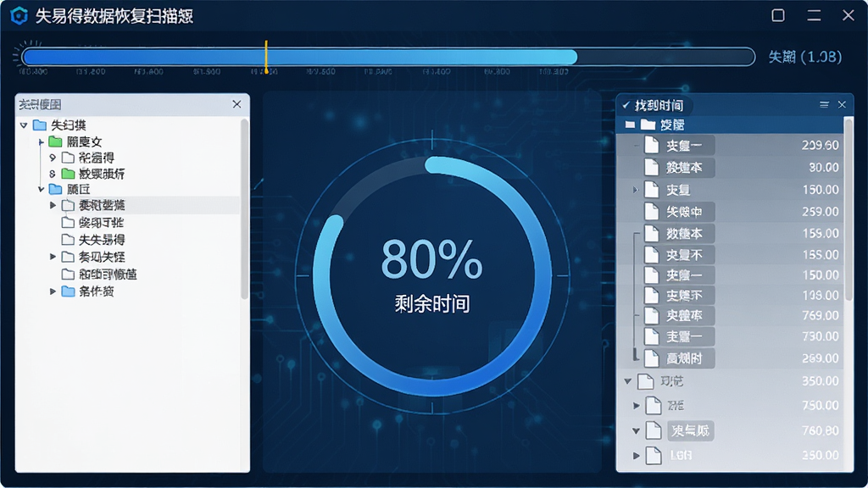Select the file icon in the 760.80 row
This screenshot has width=868, height=488.
click(654, 430)
